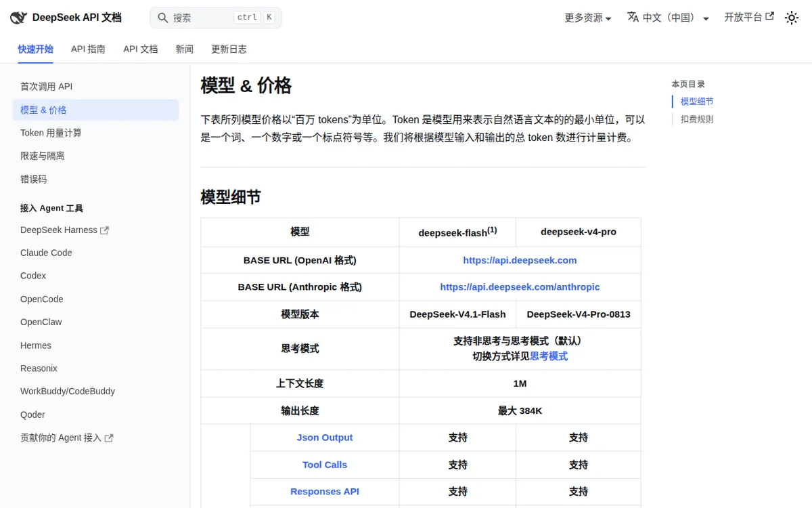Click the BASE URL (Anthropic 格式) row label

pyautogui.click(x=300, y=287)
